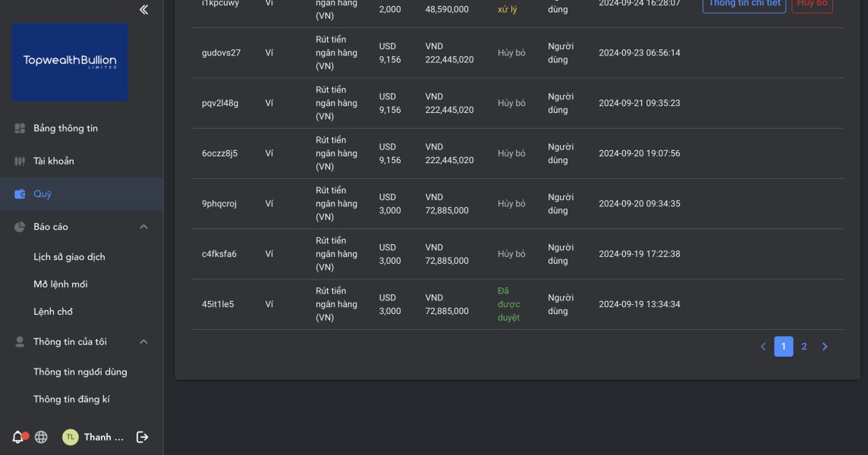Open the notifications bell

tap(18, 437)
